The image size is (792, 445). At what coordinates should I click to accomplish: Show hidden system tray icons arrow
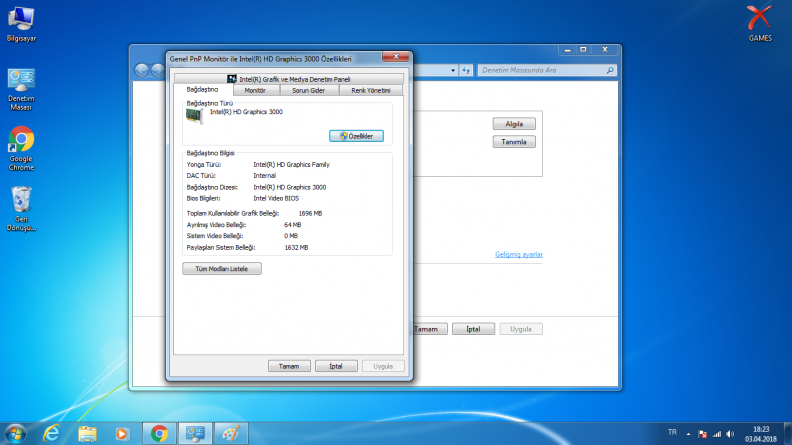[x=688, y=434]
